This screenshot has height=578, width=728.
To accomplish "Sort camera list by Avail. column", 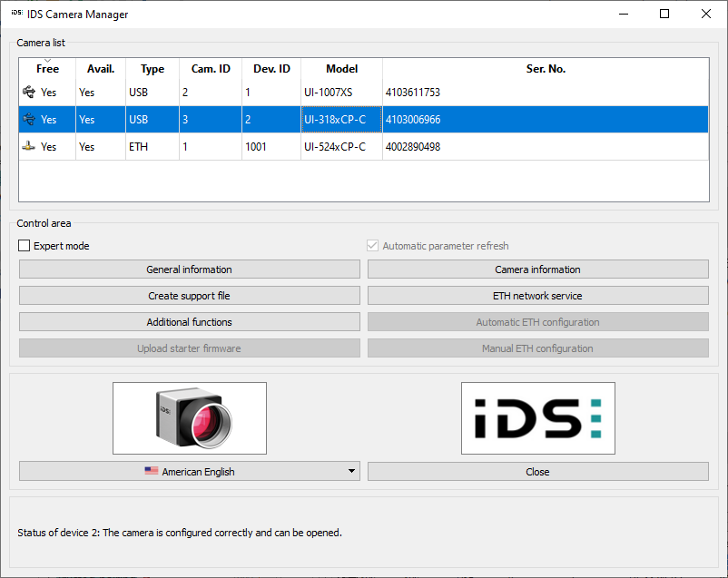I will point(101,69).
